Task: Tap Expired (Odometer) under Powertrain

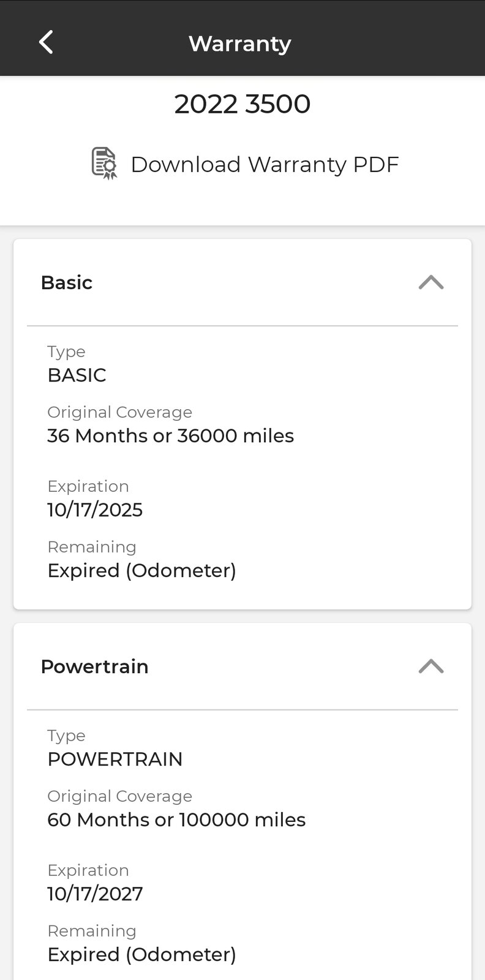Action: (142, 955)
